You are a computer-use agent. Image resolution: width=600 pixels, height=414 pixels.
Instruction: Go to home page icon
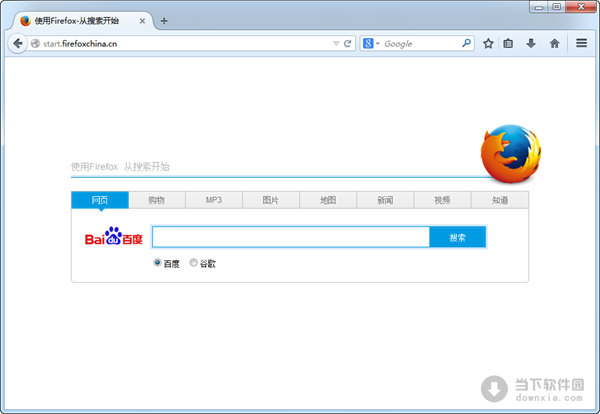point(554,44)
